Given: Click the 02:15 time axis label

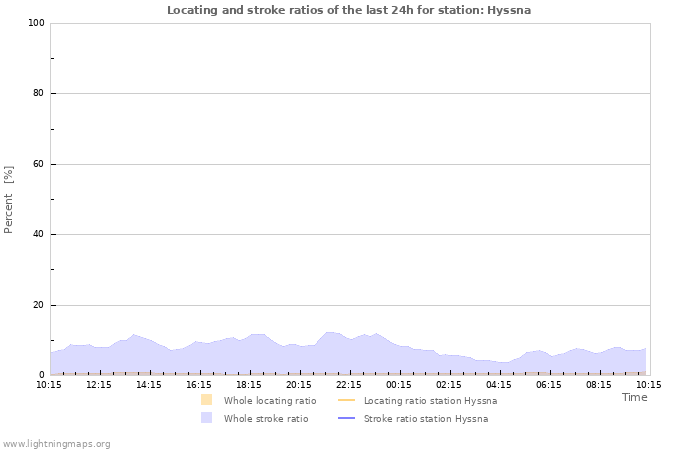Looking at the screenshot, I should point(449,385).
